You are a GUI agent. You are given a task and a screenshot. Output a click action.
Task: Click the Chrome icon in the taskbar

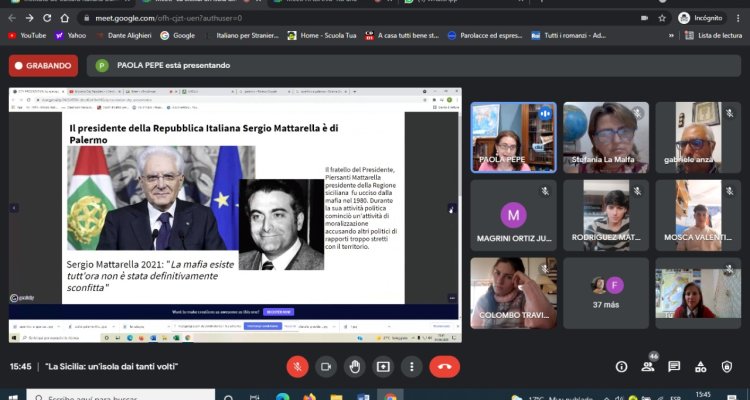pos(390,397)
